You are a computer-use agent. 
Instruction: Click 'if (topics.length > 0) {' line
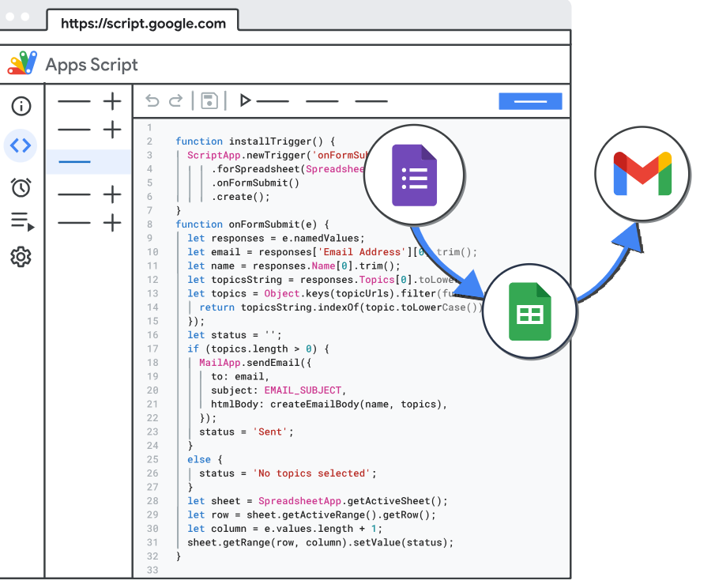258,349
